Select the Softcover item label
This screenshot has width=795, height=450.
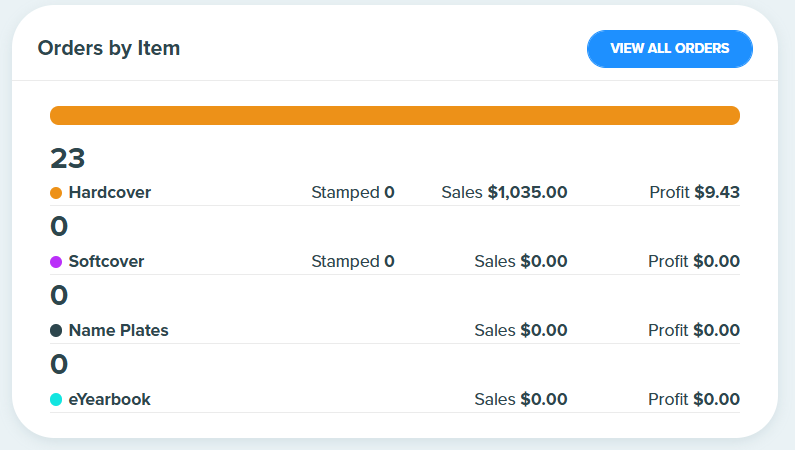106,261
